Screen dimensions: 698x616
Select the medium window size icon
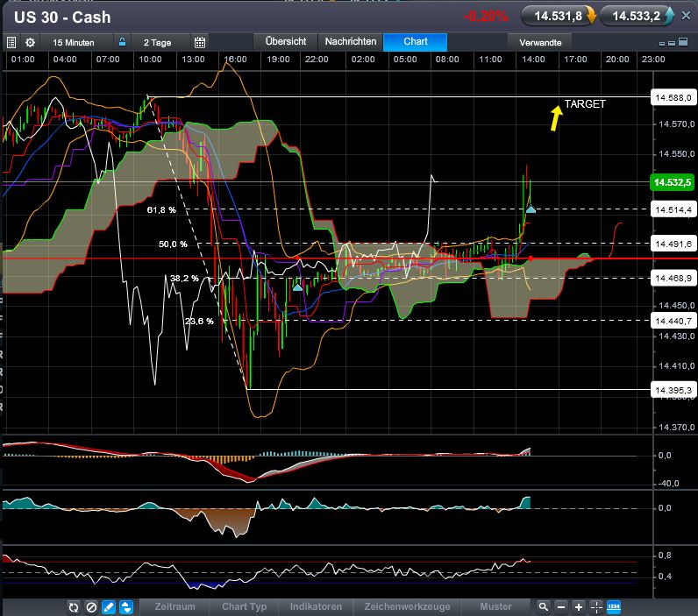[672, 43]
